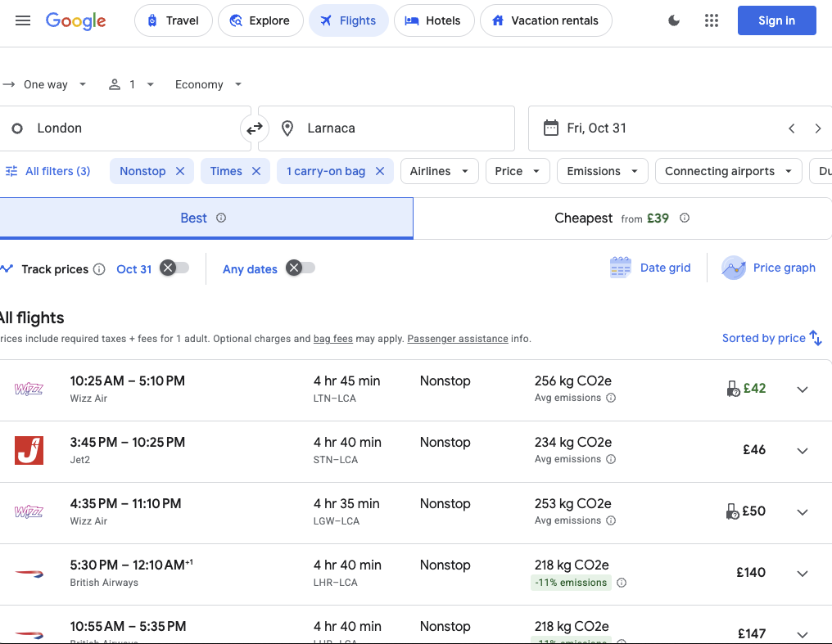Expand the Wizz Air £42 flight details
This screenshot has height=644, width=832.
(x=802, y=390)
